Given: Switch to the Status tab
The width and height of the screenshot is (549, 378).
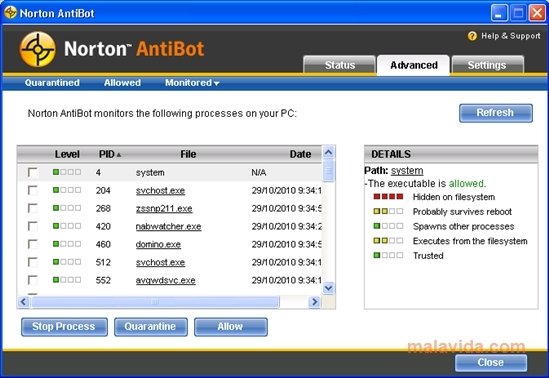Looking at the screenshot, I should [339, 65].
